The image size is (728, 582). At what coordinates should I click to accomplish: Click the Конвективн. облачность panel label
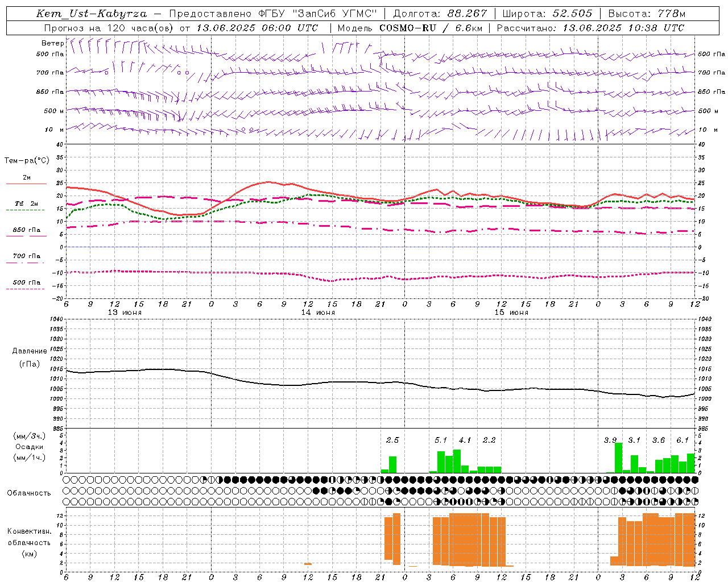(x=30, y=542)
